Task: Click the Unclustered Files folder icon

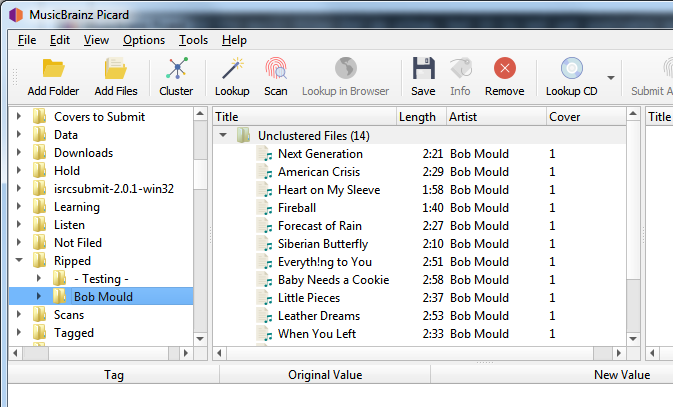Action: coord(243,136)
